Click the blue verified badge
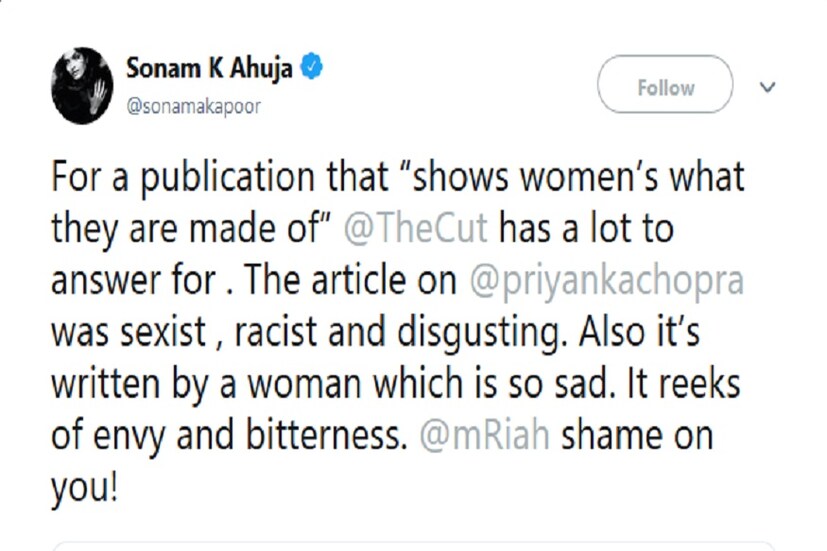827x551 pixels. tap(312, 69)
